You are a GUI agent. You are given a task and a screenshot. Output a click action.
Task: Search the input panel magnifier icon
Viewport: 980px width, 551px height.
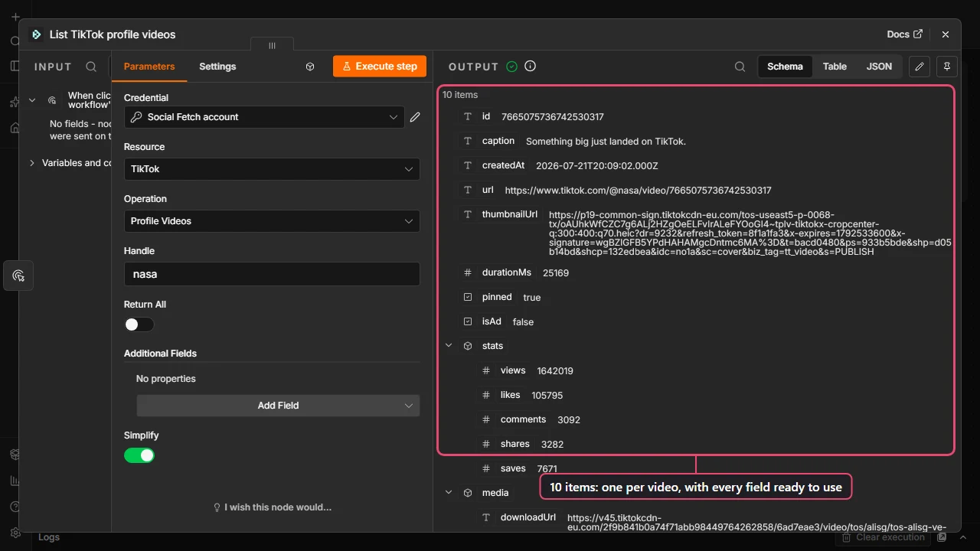[x=91, y=67]
